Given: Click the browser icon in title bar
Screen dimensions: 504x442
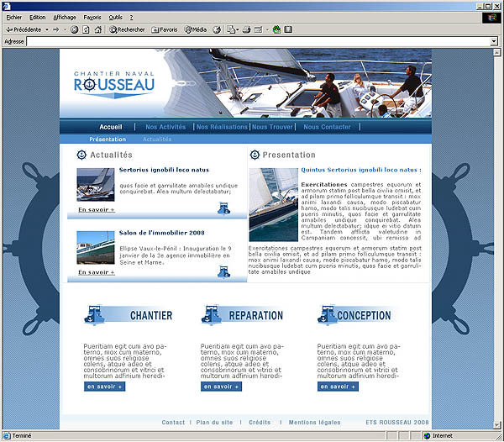Looking at the screenshot, I should coord(6,6).
